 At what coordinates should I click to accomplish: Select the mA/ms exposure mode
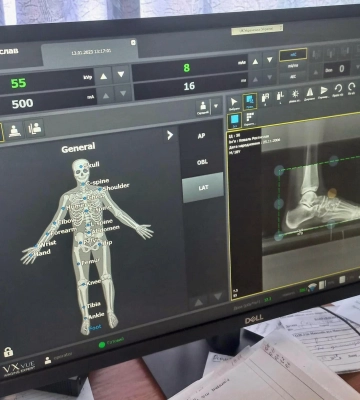[x=293, y=66]
